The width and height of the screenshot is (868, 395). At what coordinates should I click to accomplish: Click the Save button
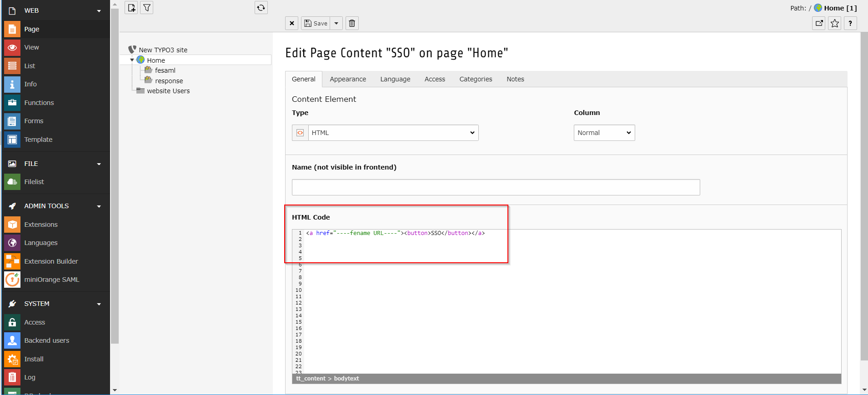pyautogui.click(x=316, y=23)
